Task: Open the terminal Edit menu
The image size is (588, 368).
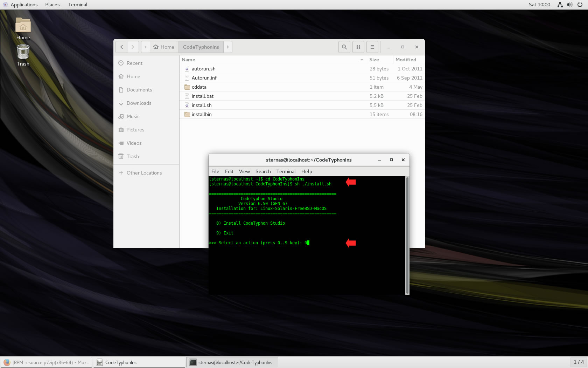Action: coord(229,171)
